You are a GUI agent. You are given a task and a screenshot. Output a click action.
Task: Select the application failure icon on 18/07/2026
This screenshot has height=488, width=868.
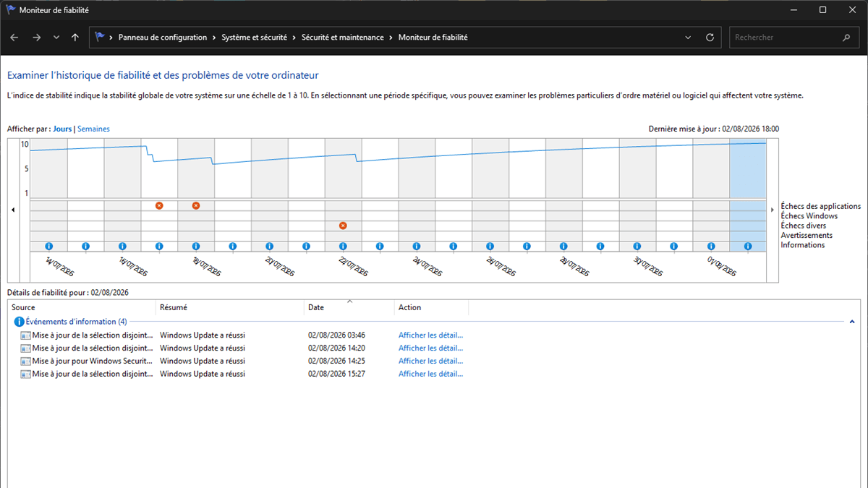click(x=196, y=206)
